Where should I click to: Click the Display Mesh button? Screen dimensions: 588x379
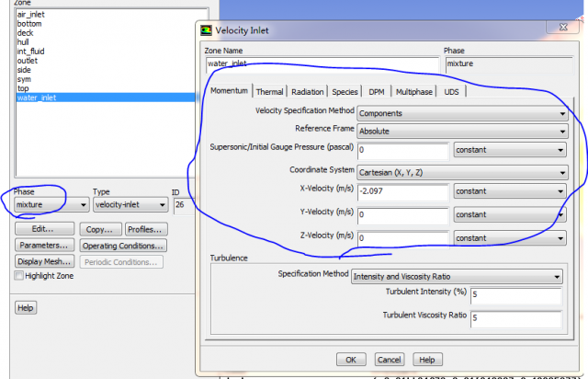(43, 261)
